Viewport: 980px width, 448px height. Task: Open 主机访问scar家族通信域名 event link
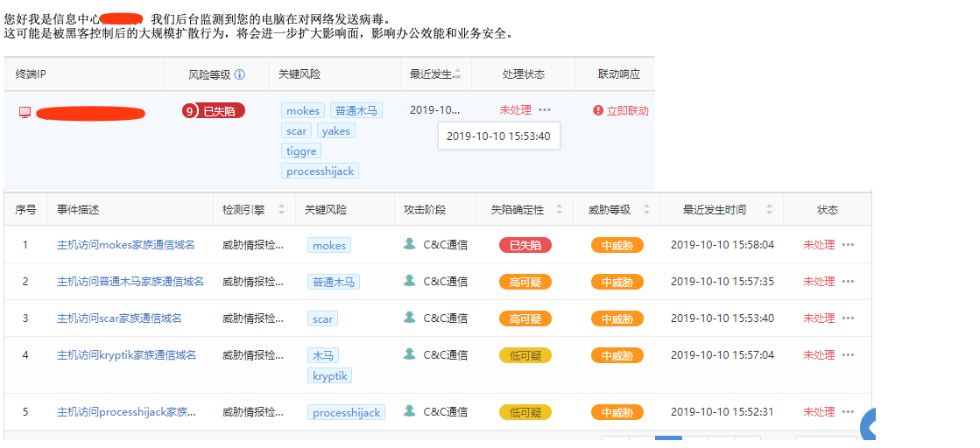pyautogui.click(x=119, y=318)
